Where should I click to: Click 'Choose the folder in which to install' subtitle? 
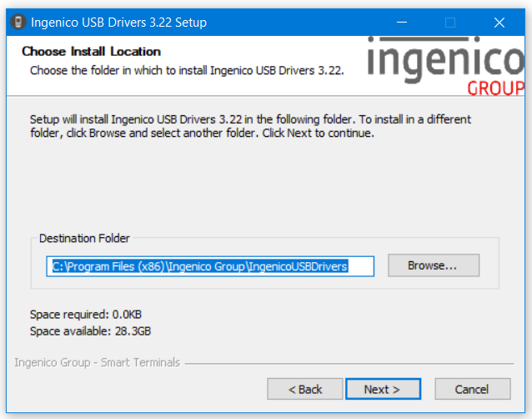pyautogui.click(x=187, y=71)
